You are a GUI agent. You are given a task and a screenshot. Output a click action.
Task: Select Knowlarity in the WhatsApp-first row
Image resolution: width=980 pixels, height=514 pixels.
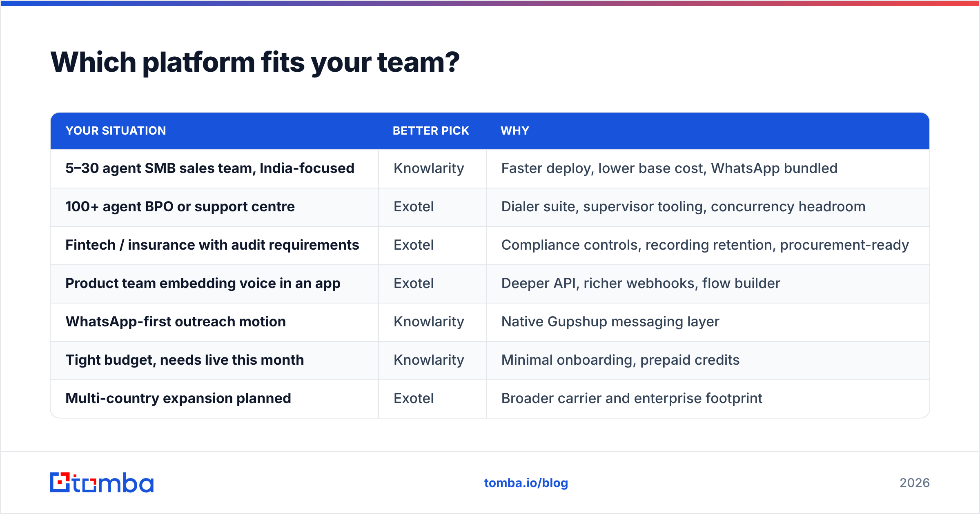tap(429, 321)
